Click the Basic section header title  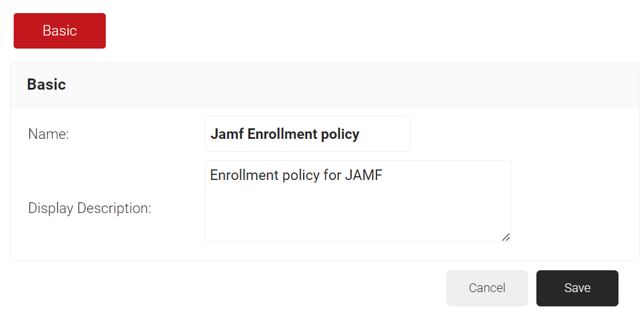click(x=47, y=85)
